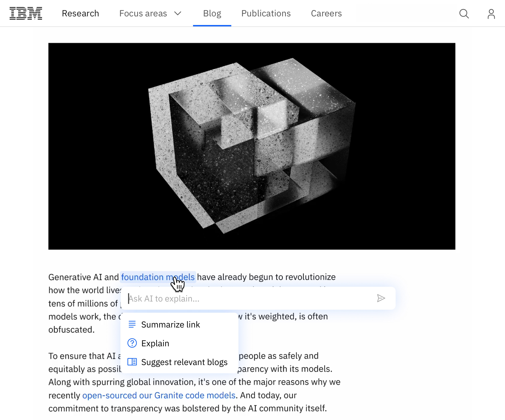Select Suggest relevant blogs option

coord(184,362)
